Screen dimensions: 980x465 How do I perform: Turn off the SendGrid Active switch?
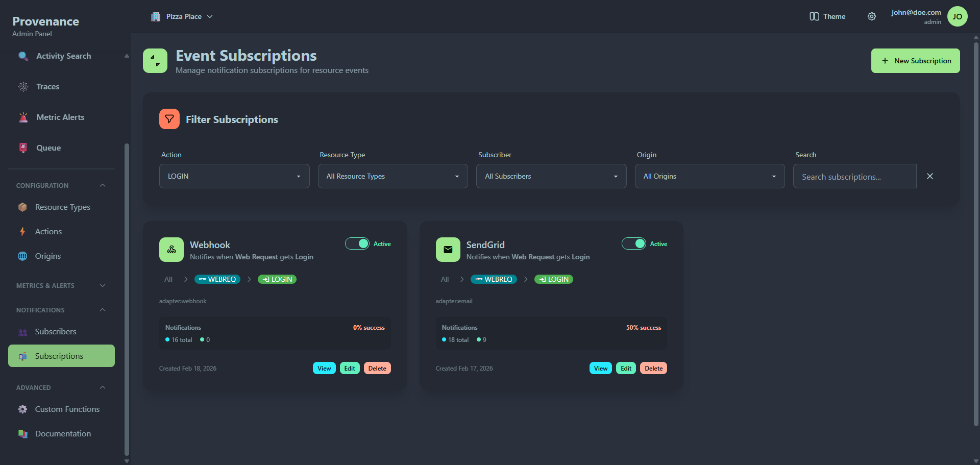[634, 243]
